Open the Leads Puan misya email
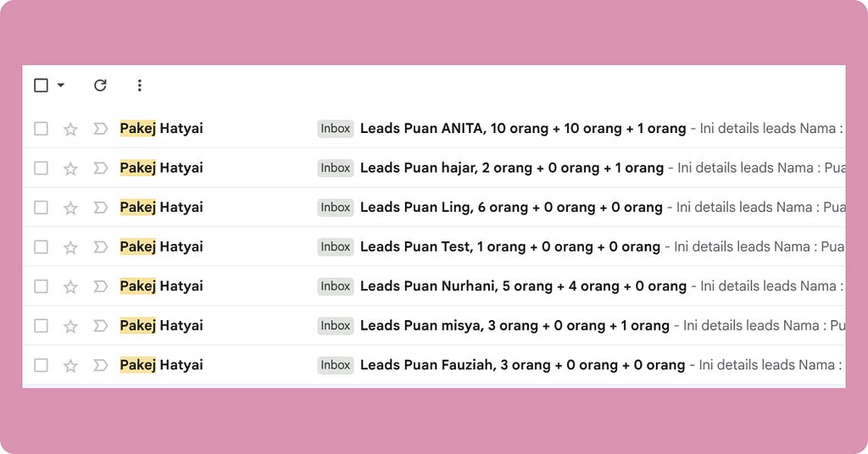868x454 pixels. (x=515, y=326)
